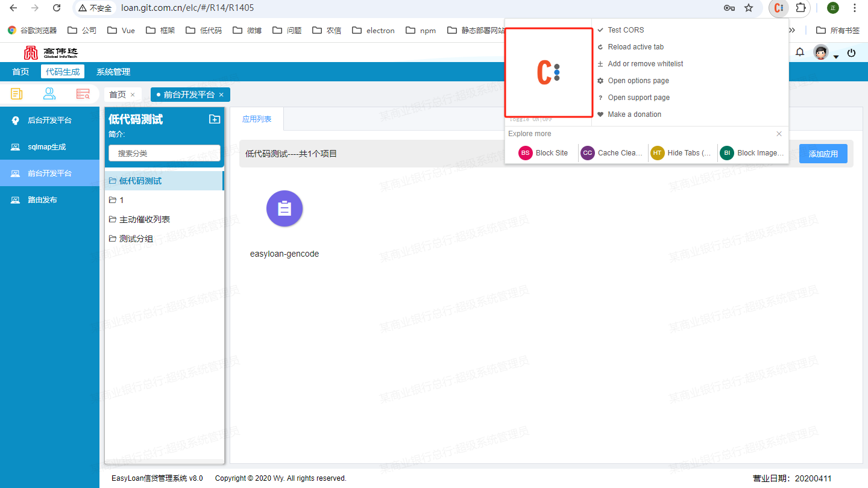Select the 测试分组 folder
The width and height of the screenshot is (868, 488).
136,239
